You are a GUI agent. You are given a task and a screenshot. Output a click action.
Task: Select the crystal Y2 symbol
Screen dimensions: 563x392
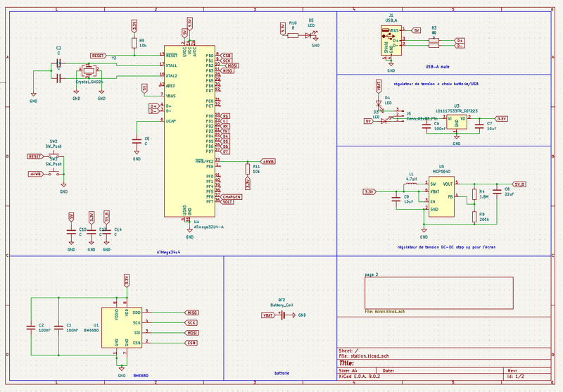89,70
